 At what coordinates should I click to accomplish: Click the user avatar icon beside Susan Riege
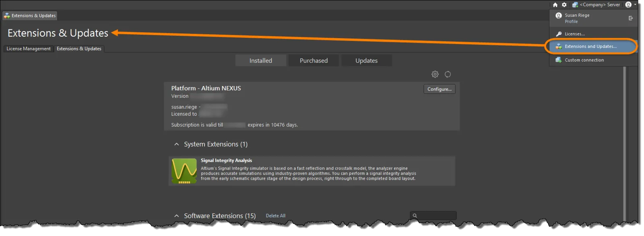[x=559, y=16]
